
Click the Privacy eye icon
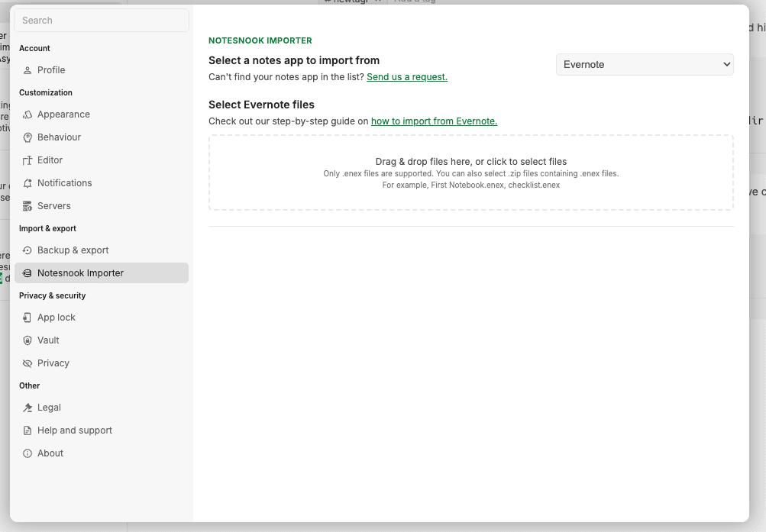point(27,363)
